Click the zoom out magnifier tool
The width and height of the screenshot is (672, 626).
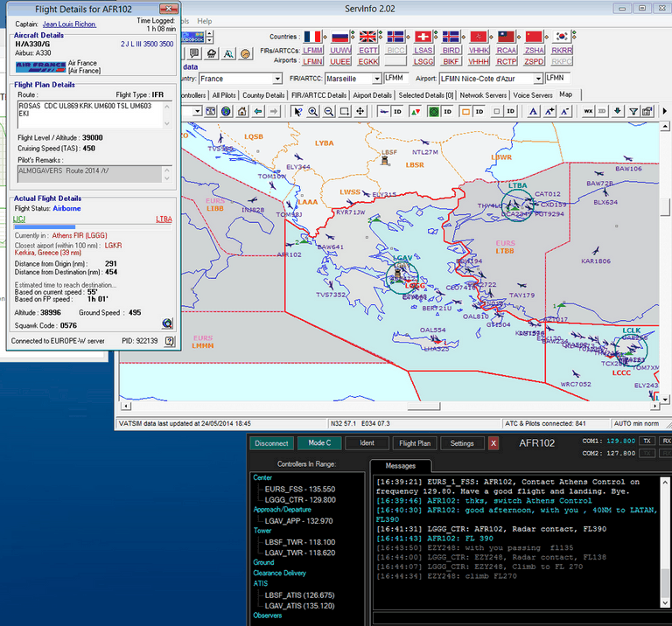click(x=328, y=112)
